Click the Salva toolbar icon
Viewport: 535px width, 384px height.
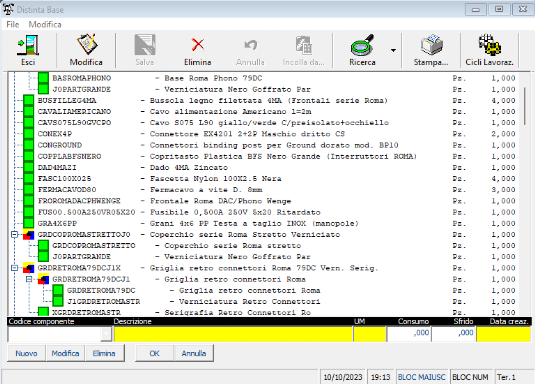145,45
